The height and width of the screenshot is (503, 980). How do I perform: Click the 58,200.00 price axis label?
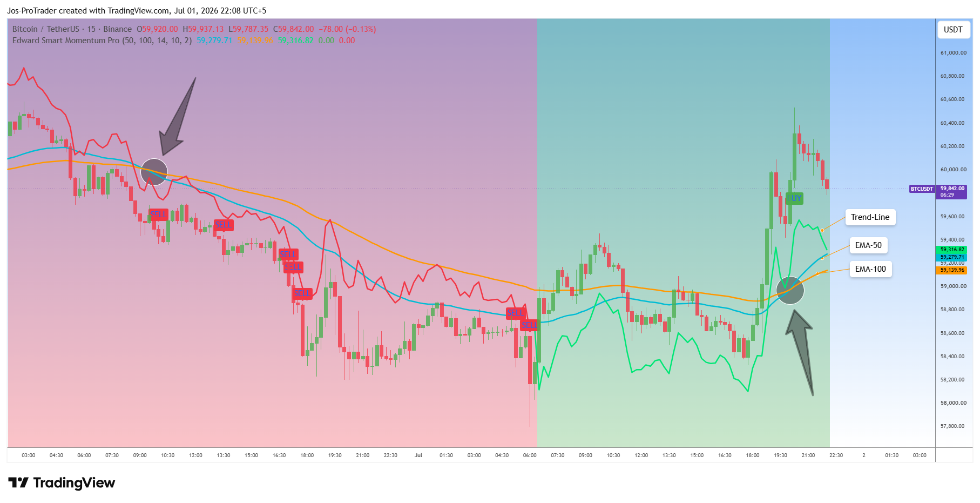click(x=953, y=380)
